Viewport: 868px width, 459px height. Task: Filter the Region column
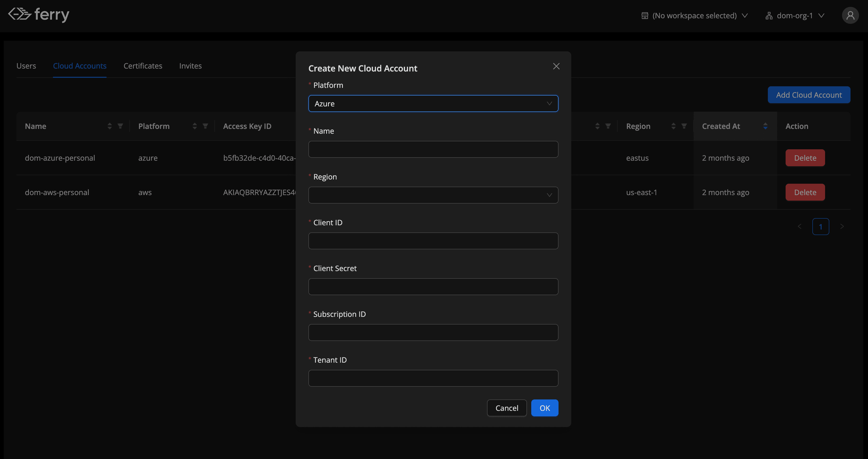684,126
